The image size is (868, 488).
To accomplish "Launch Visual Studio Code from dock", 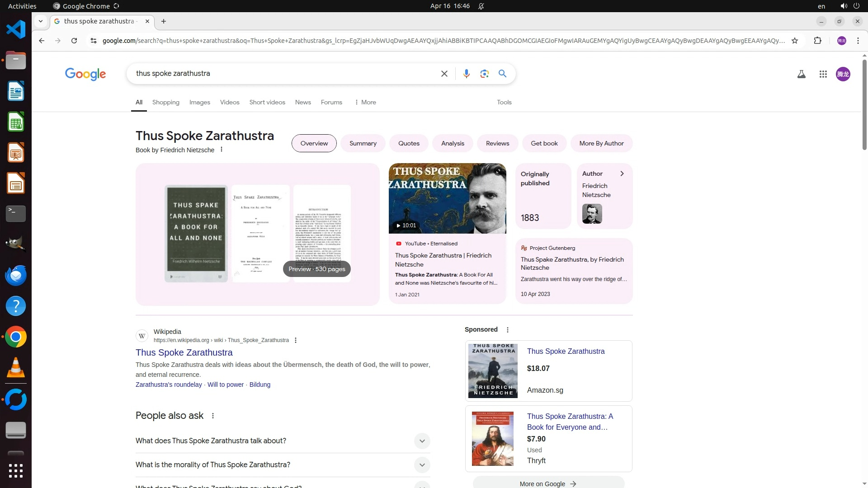I will [16, 30].
